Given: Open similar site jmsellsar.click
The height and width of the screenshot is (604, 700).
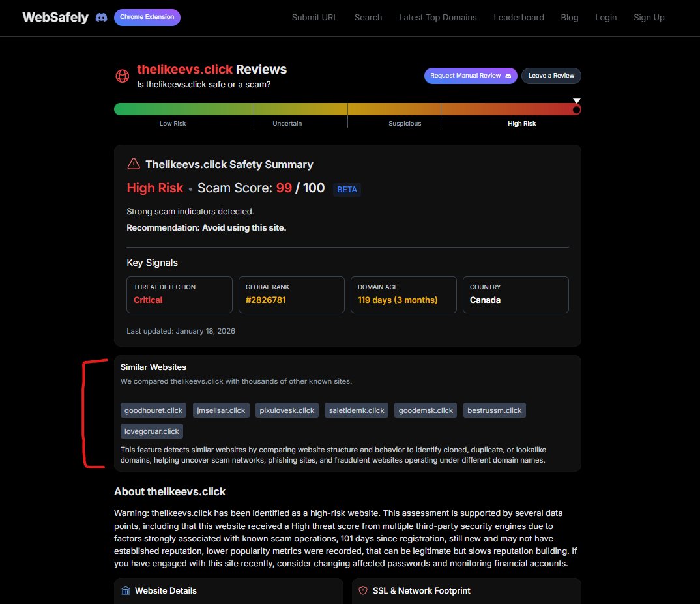Looking at the screenshot, I should point(221,410).
